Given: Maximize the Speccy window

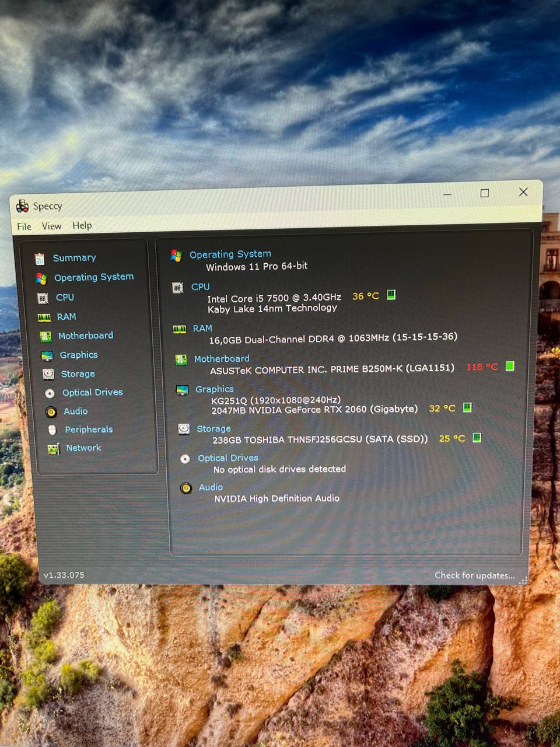Looking at the screenshot, I should click(x=485, y=193).
